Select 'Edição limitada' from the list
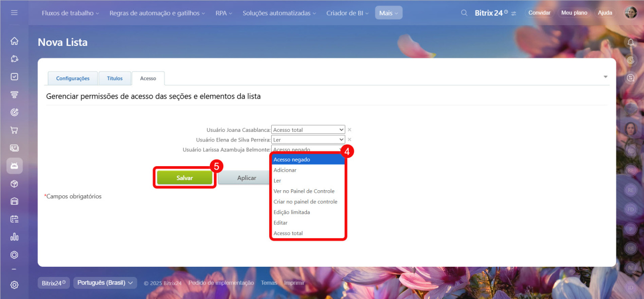Viewport: 644px width, 299px height. tap(292, 212)
